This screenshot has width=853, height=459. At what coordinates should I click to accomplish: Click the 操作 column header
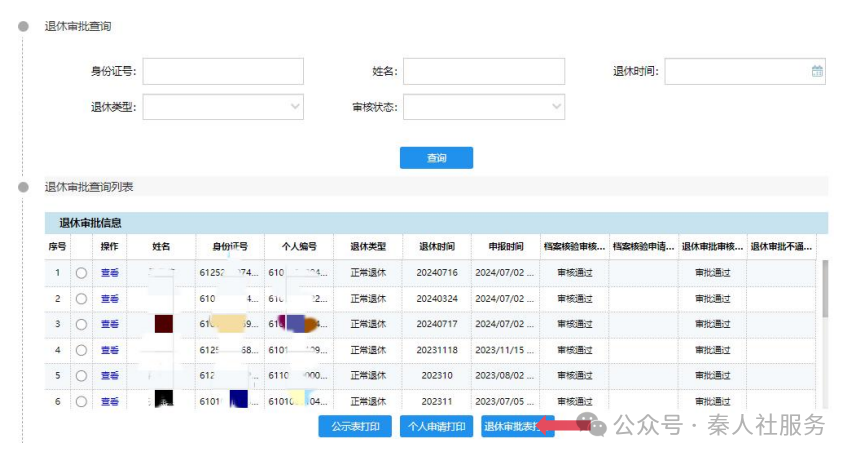109,246
